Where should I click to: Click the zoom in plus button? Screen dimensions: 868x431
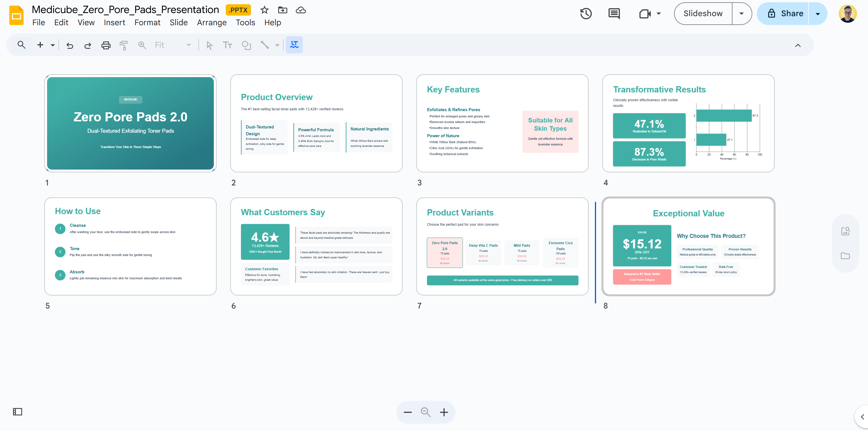click(x=444, y=412)
